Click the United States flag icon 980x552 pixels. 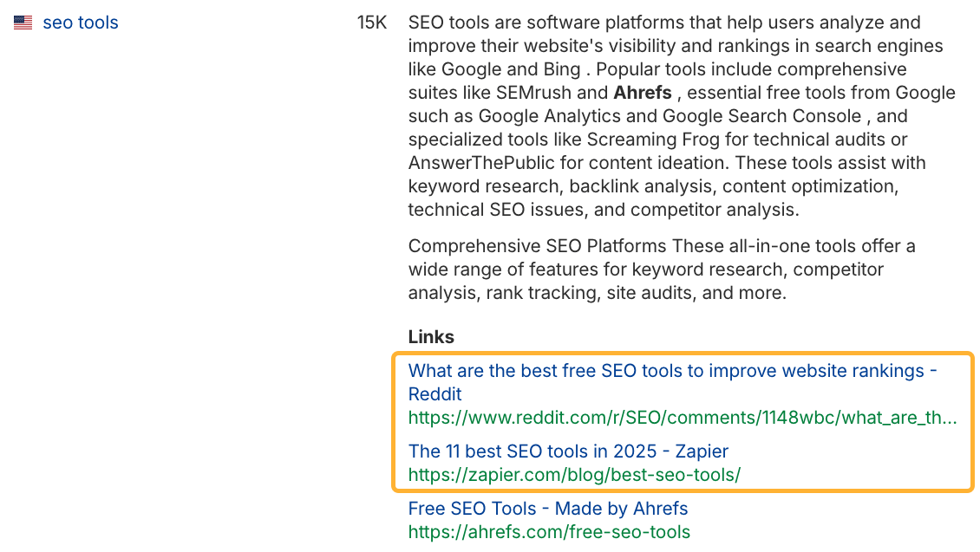coord(23,23)
